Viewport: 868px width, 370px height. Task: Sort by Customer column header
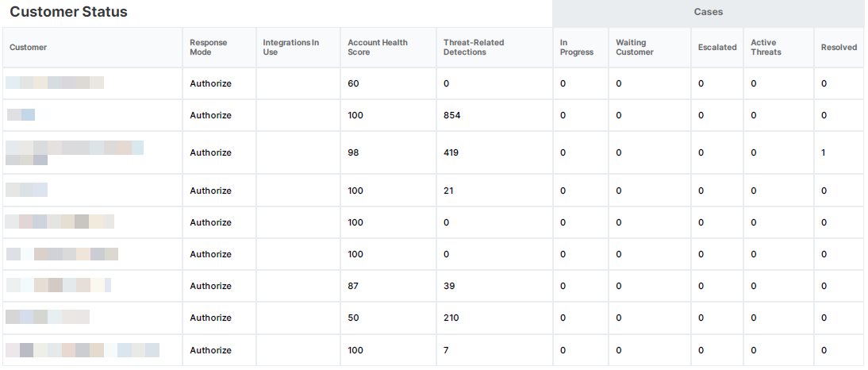click(29, 48)
